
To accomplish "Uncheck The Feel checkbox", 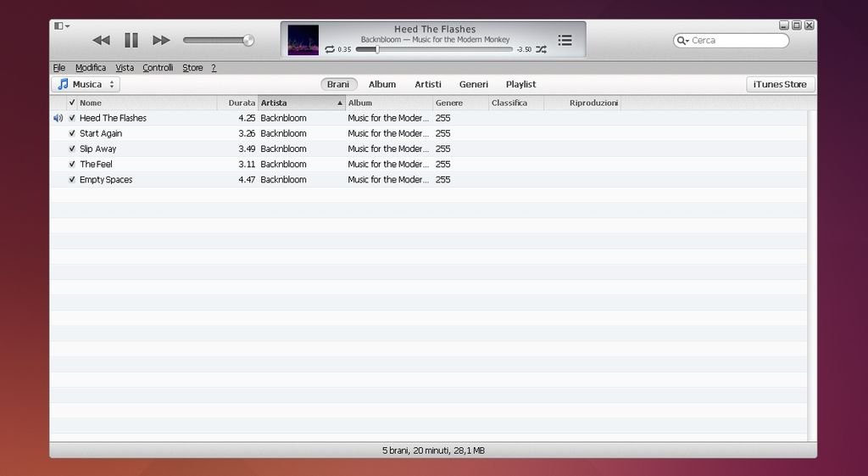I will tap(72, 165).
